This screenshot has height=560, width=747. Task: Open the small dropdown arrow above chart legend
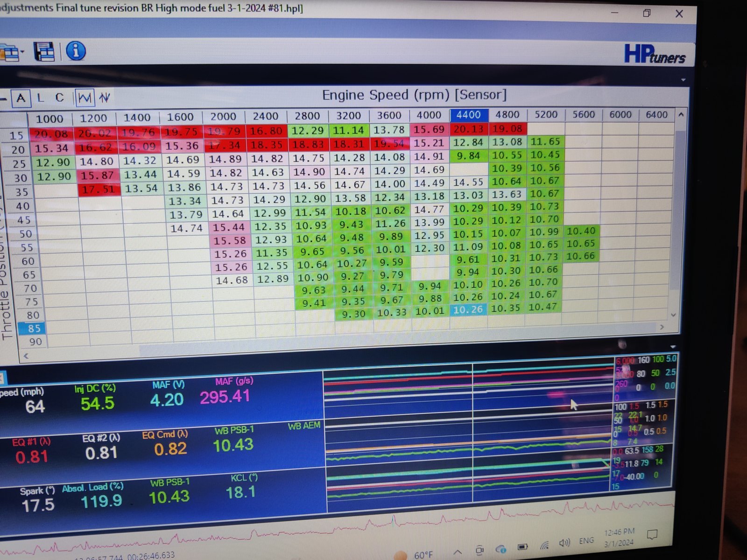(673, 347)
